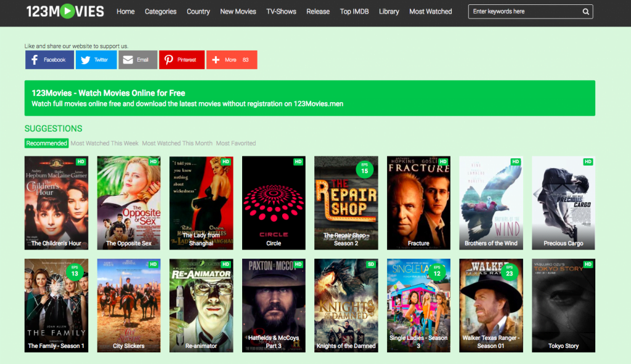Open Library page
The image size is (631, 364).
[389, 12]
